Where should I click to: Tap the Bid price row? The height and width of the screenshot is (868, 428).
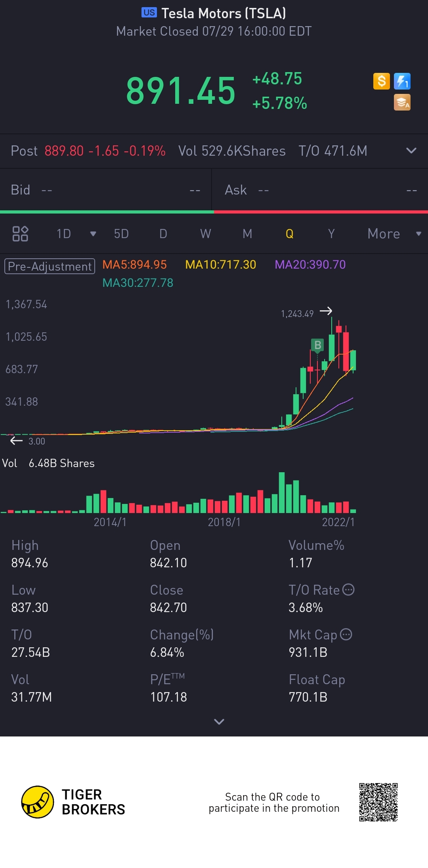pyautogui.click(x=106, y=190)
